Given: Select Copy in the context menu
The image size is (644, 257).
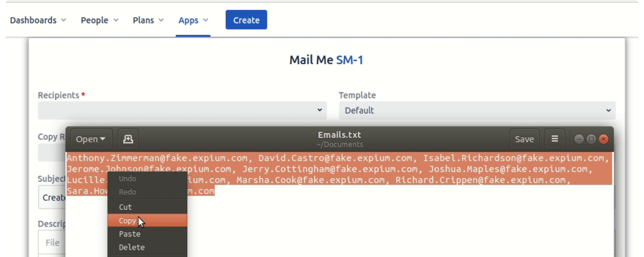Looking at the screenshot, I should [x=128, y=220].
